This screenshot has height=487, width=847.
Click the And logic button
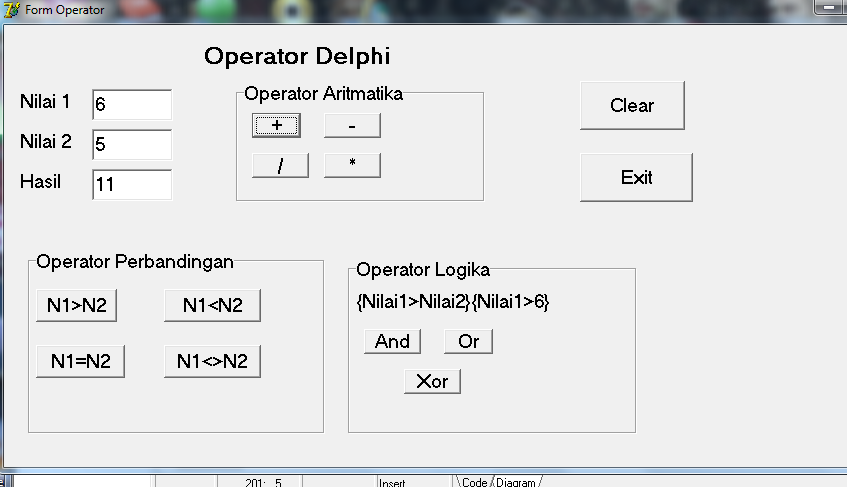pos(392,341)
